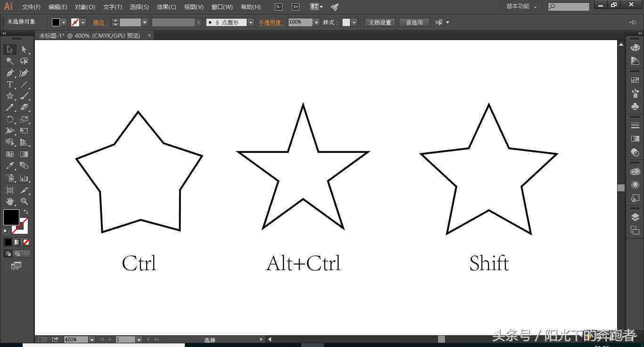Expand the stroke weight dropdown
Screen dimensions: 644x347
[x=145, y=23]
